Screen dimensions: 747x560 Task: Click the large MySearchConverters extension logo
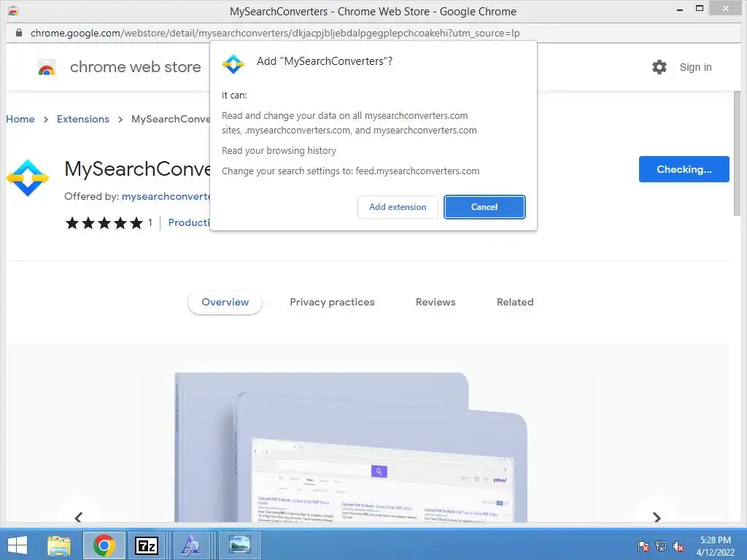[x=28, y=178]
